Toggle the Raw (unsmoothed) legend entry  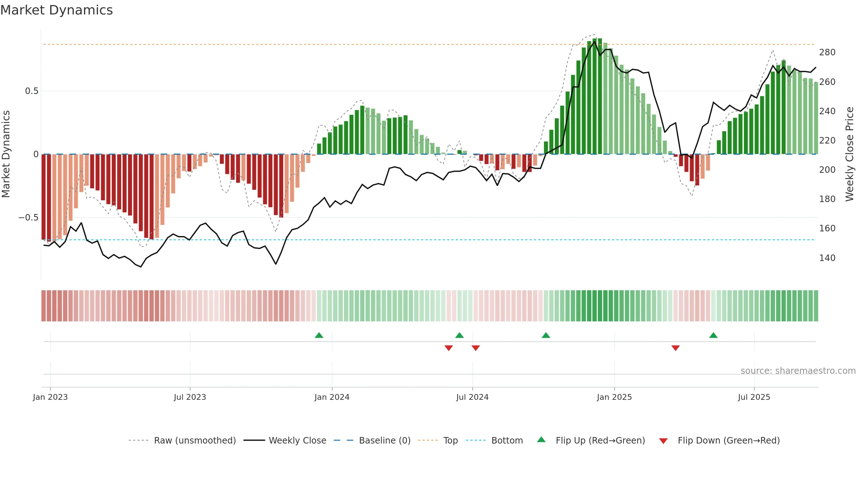click(x=182, y=440)
